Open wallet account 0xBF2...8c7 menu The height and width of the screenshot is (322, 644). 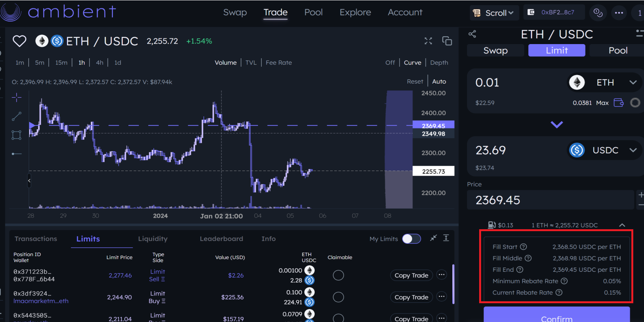pyautogui.click(x=554, y=12)
